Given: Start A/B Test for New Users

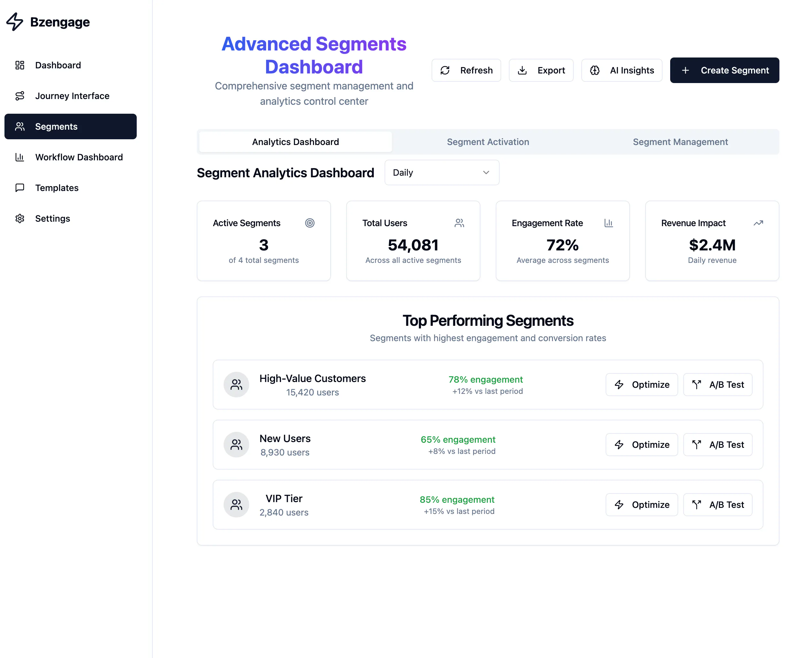Looking at the screenshot, I should coord(718,445).
